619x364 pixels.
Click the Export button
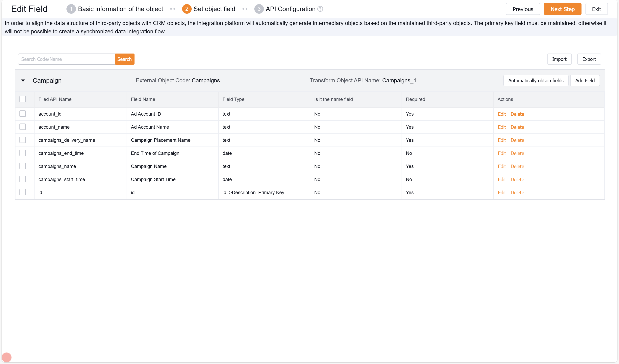click(589, 59)
